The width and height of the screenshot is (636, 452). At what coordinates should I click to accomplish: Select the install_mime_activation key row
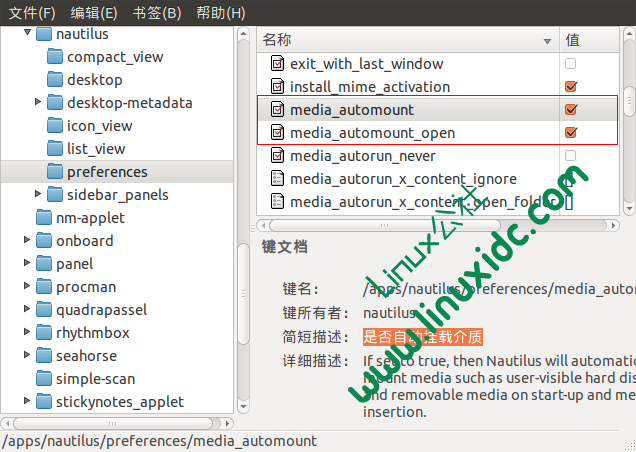[370, 87]
